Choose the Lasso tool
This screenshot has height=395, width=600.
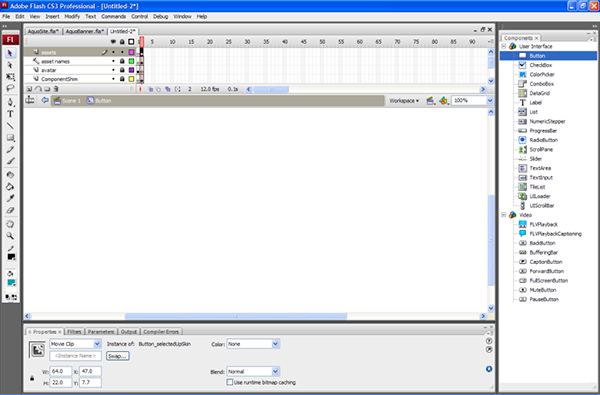point(10,88)
